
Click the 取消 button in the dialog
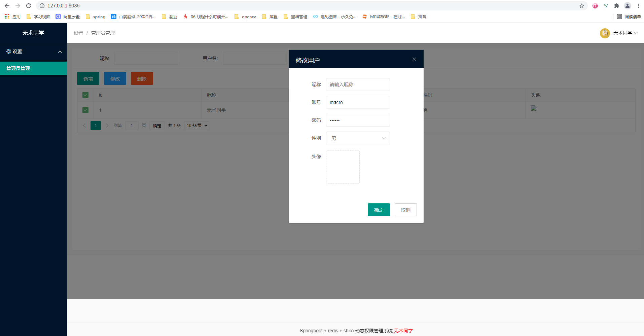(x=405, y=210)
